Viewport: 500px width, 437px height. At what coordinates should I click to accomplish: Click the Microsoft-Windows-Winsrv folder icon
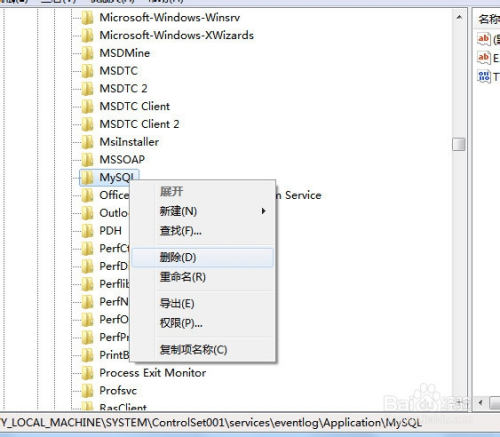(x=88, y=18)
